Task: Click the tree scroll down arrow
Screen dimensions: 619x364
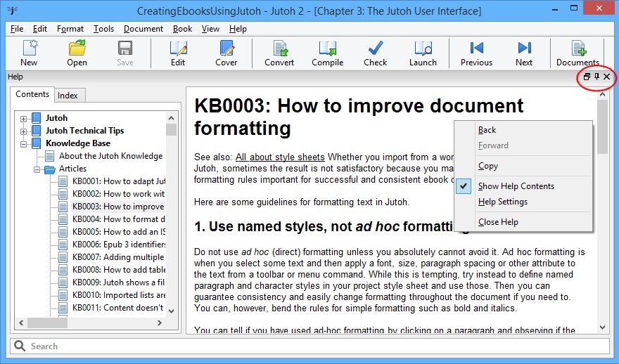Action: coord(171,311)
